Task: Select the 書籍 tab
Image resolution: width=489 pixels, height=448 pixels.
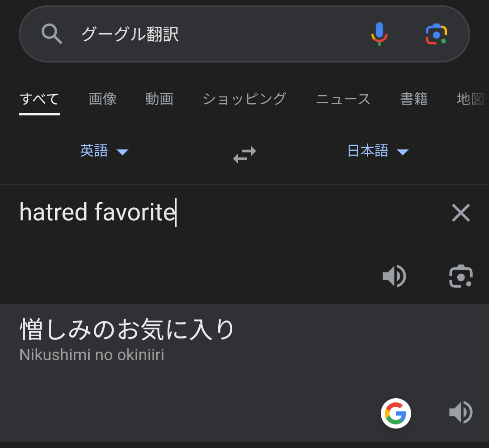Action: click(x=414, y=99)
